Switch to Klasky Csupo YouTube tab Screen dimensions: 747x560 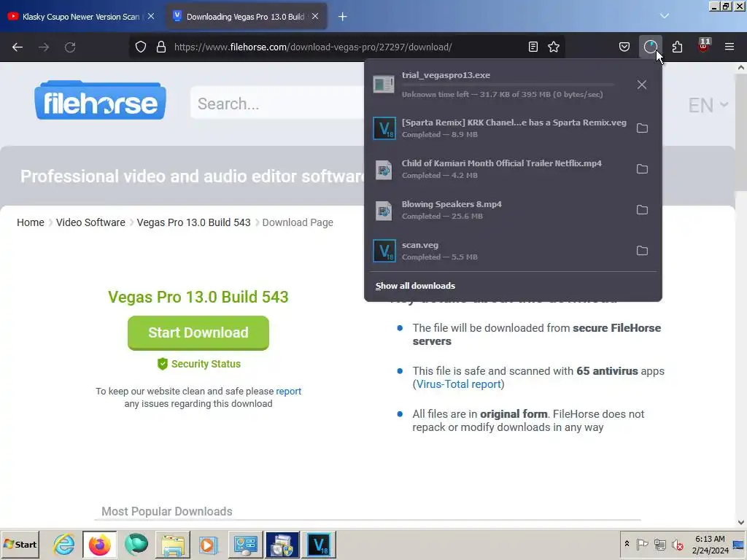point(81,17)
